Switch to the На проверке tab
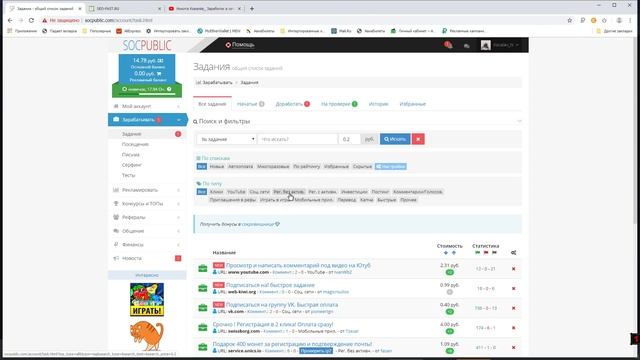640x360 pixels. 339,104
